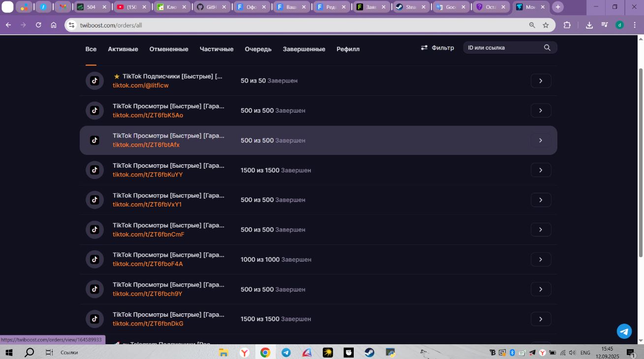644x359 pixels.
Task: Open the floating Telegram chat button
Action: tap(624, 331)
